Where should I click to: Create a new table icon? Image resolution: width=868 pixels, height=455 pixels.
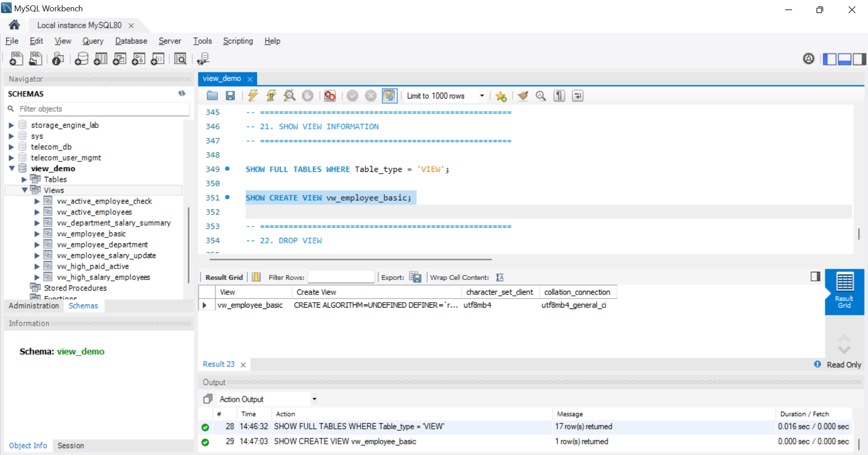(x=100, y=59)
